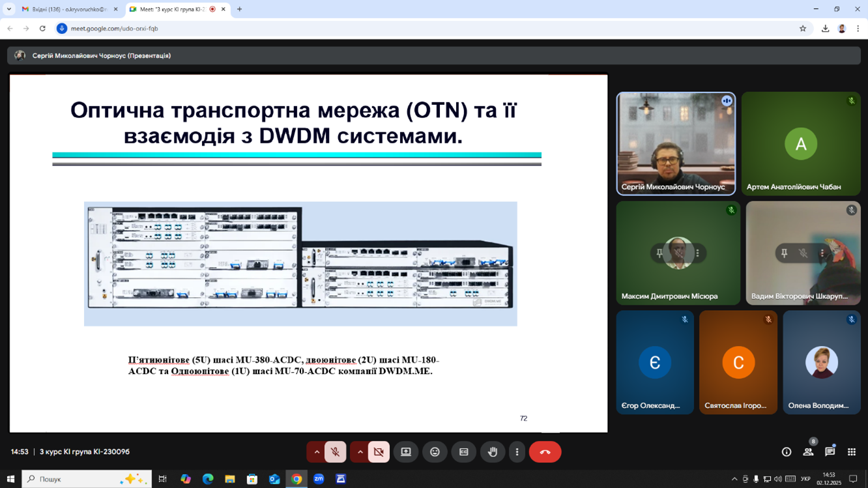
Task: Open a new browser tab
Action: coord(239,9)
